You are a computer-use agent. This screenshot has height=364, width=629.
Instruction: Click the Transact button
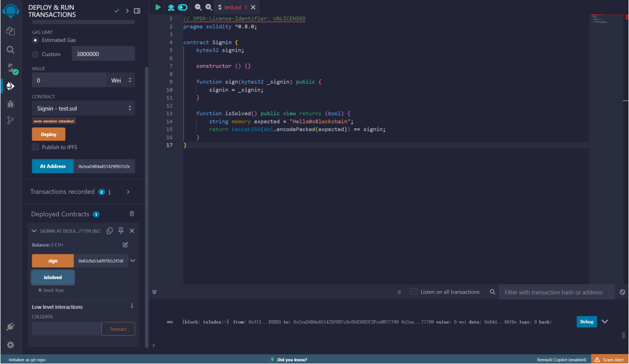click(x=118, y=329)
